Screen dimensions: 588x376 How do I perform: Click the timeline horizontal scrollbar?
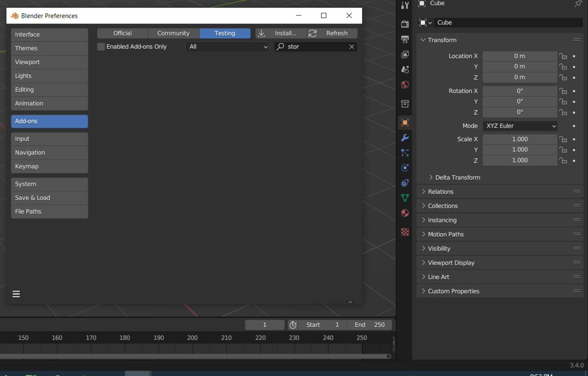click(x=196, y=356)
